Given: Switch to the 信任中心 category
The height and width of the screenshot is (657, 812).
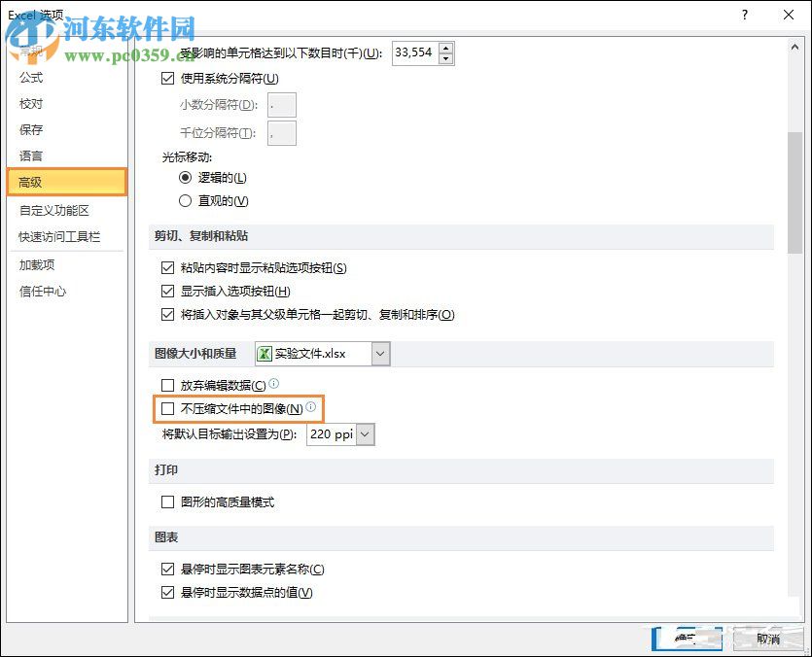Looking at the screenshot, I should click(x=43, y=291).
